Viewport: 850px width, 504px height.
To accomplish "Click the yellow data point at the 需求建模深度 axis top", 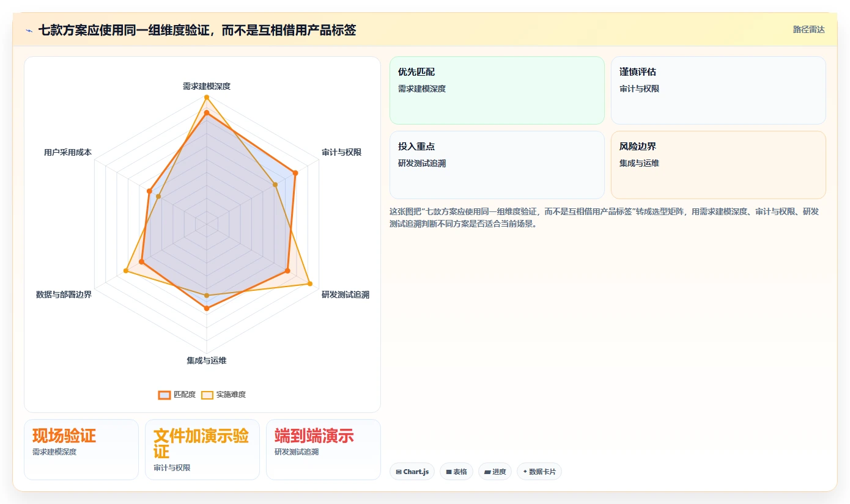I will tap(207, 97).
